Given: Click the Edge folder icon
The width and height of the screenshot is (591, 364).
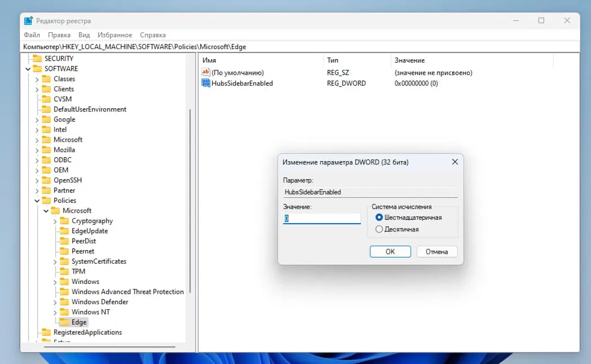Looking at the screenshot, I should click(64, 322).
